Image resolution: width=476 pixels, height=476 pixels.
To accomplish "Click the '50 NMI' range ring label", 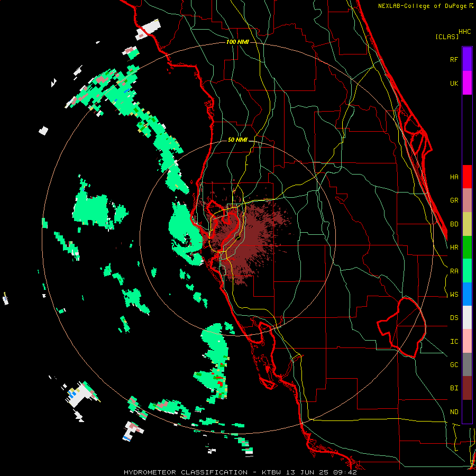I will click(x=237, y=140).
